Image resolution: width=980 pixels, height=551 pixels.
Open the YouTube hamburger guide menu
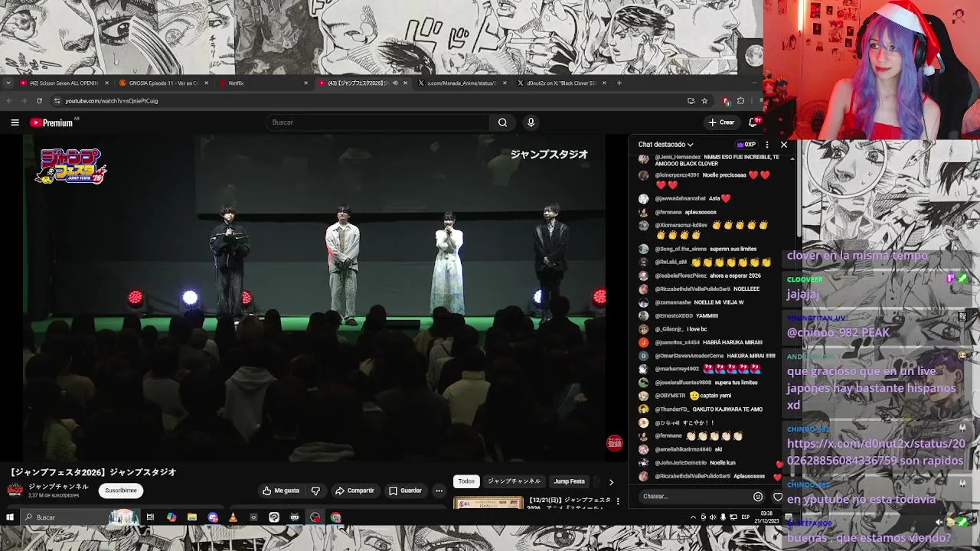tap(15, 122)
